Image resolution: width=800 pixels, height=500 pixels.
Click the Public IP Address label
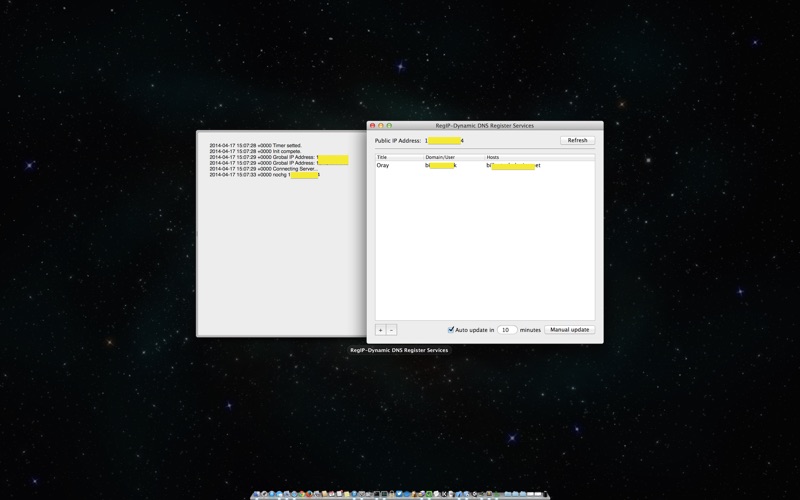(398, 141)
